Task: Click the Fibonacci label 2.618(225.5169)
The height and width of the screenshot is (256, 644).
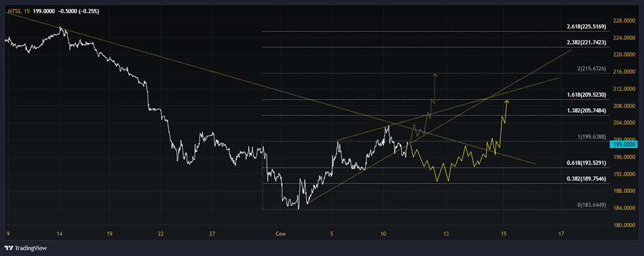Action: click(x=587, y=26)
